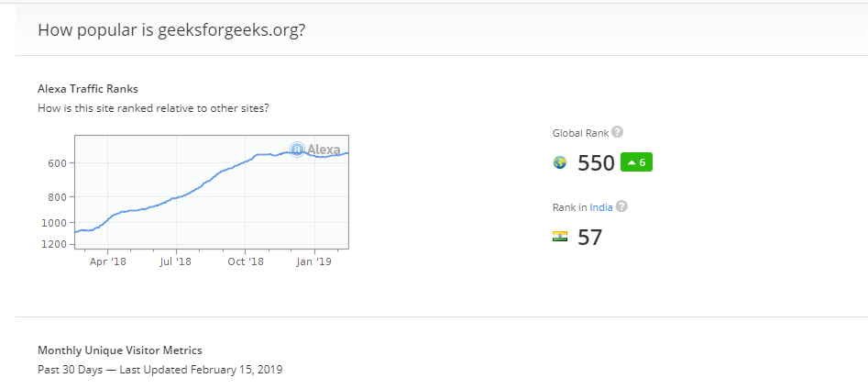Click the help icon beside Rank in India
Viewport: 868px width, 389px height.
(x=621, y=206)
